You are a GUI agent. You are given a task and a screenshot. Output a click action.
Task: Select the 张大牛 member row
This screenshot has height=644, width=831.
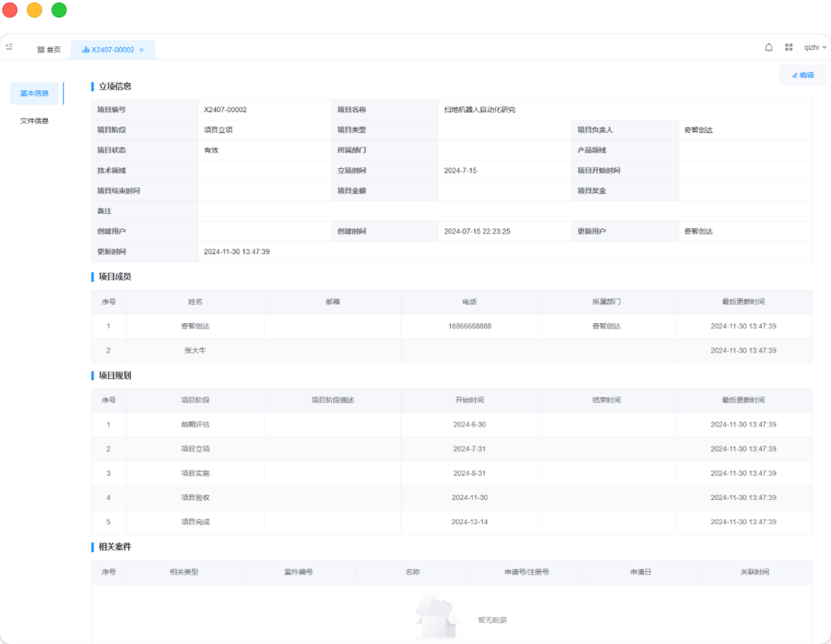(x=195, y=350)
